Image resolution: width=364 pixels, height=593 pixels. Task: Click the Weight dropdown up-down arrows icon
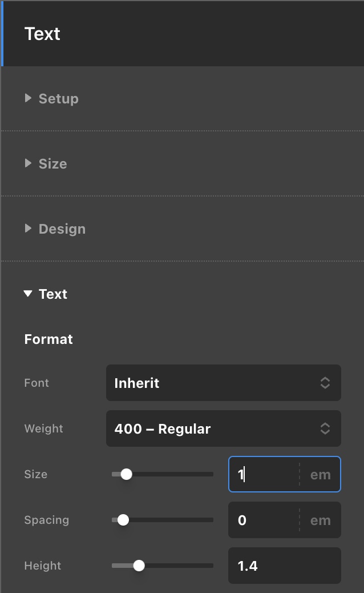(x=325, y=428)
